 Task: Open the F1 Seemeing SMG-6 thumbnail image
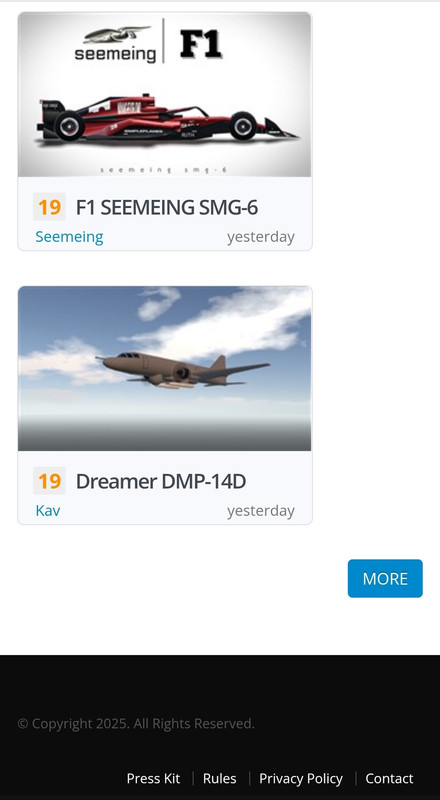(164, 94)
